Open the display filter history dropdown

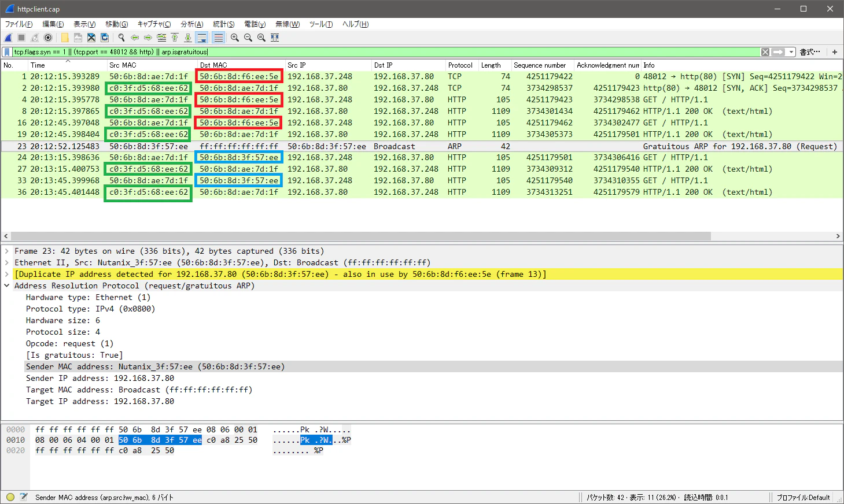791,52
